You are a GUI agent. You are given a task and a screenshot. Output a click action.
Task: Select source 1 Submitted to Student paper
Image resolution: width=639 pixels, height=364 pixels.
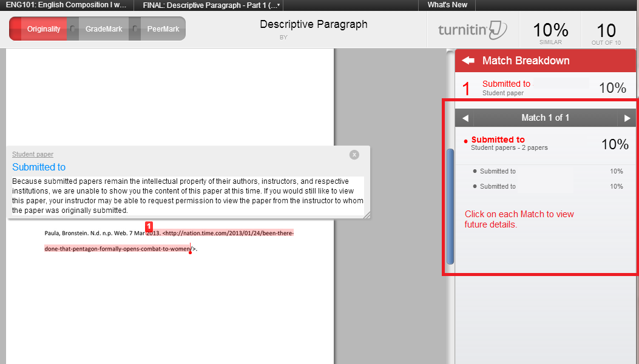point(546,87)
